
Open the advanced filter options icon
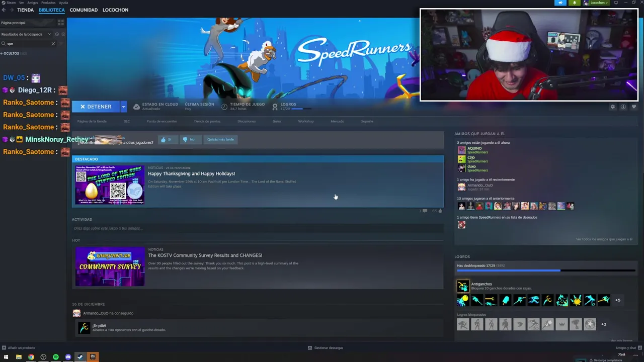(62, 44)
